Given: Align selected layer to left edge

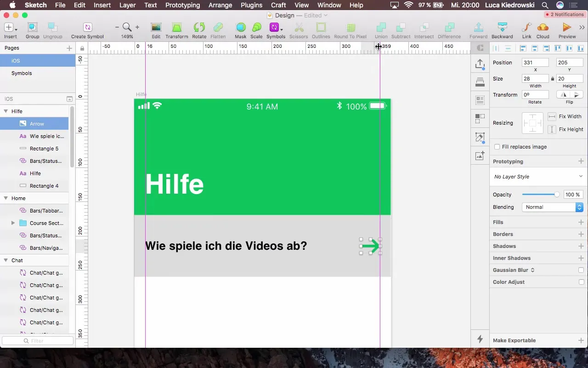Looking at the screenshot, I should pyautogui.click(x=523, y=48).
